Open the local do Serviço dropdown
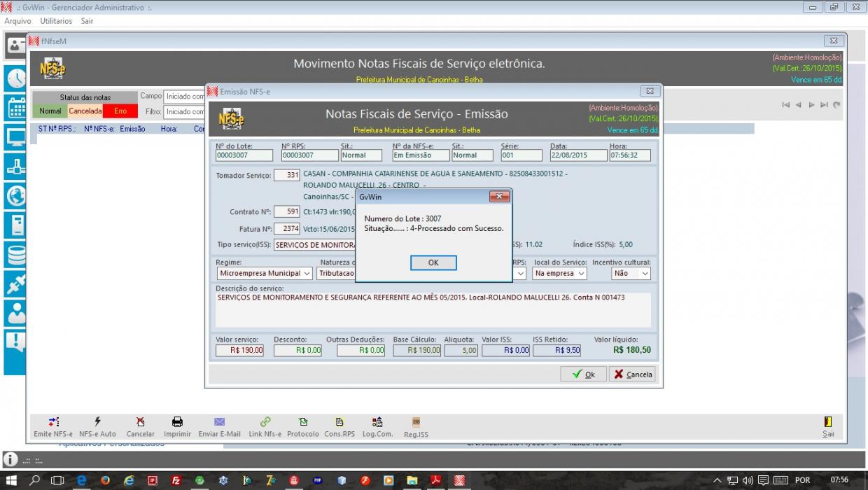The image size is (868, 490). click(x=559, y=274)
